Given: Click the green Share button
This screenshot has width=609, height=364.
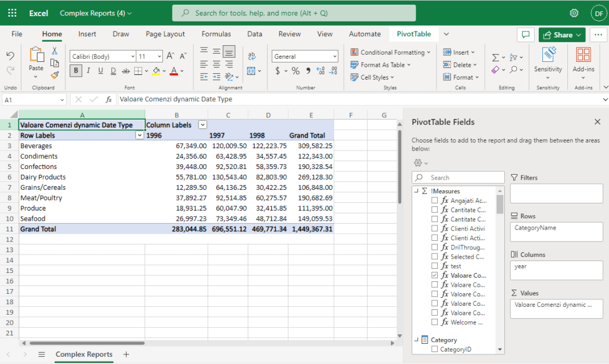Looking at the screenshot, I should coord(562,34).
